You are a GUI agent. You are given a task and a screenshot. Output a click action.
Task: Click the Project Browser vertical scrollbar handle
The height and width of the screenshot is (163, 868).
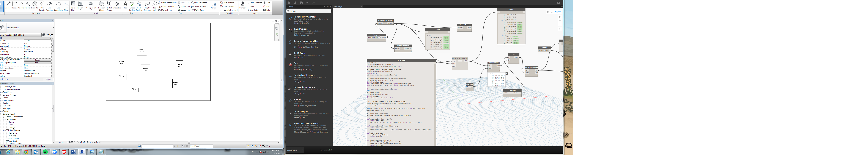pyautogui.click(x=53, y=108)
